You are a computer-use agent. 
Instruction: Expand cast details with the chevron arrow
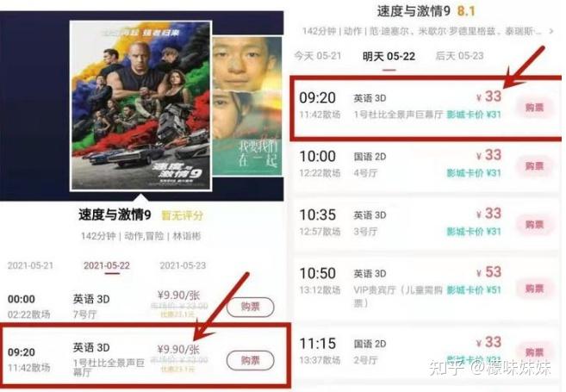pyautogui.click(x=551, y=31)
